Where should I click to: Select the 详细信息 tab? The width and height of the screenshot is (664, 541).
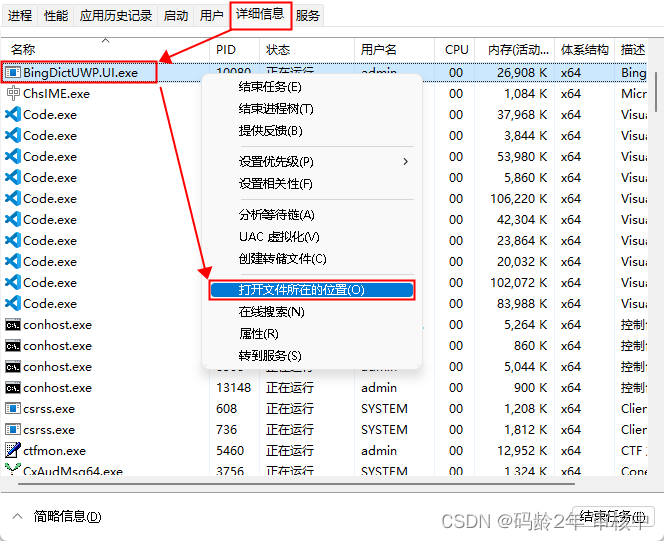(260, 14)
